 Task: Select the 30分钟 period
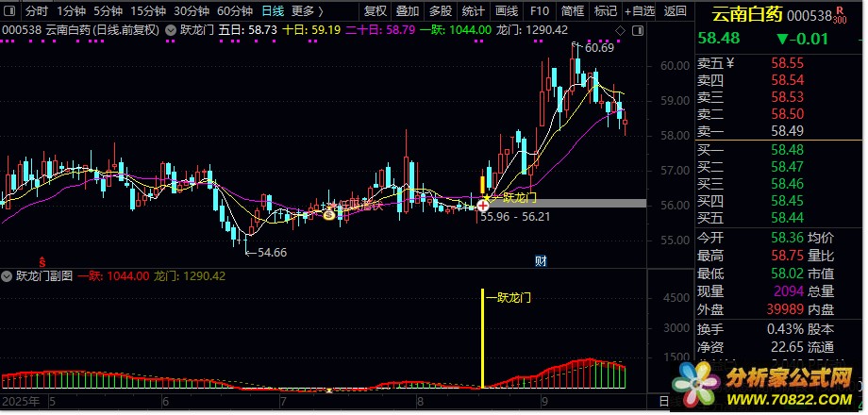(192, 10)
